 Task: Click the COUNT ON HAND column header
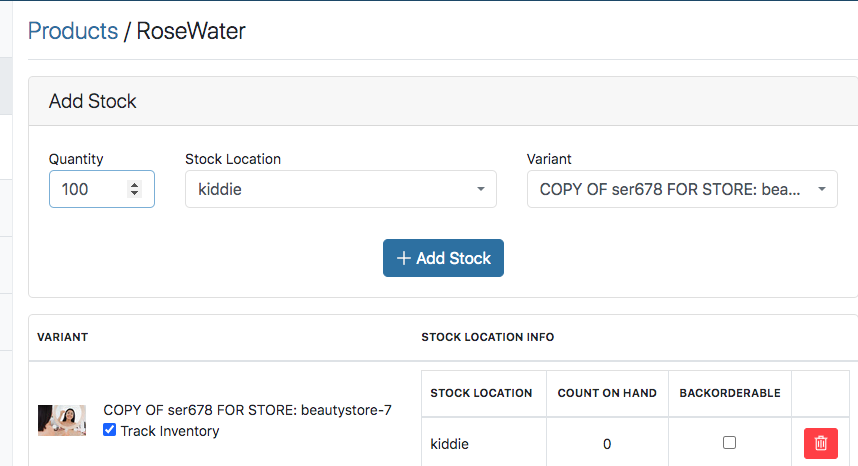point(607,393)
